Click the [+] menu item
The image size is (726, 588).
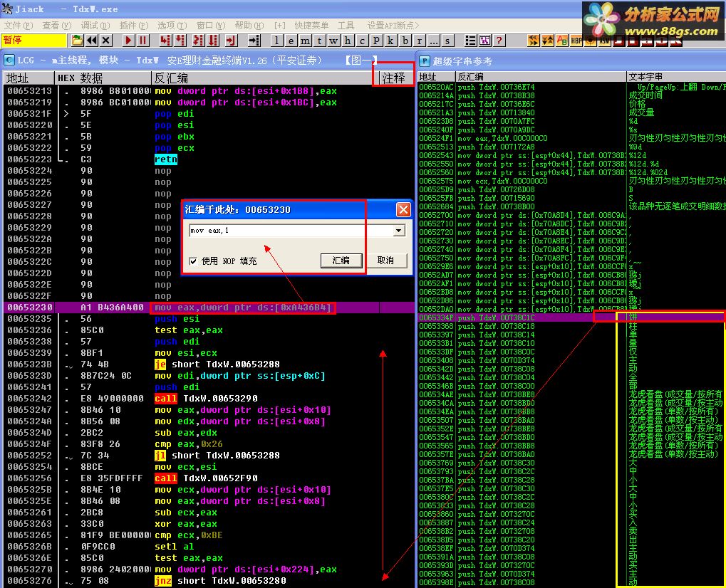click(x=280, y=26)
